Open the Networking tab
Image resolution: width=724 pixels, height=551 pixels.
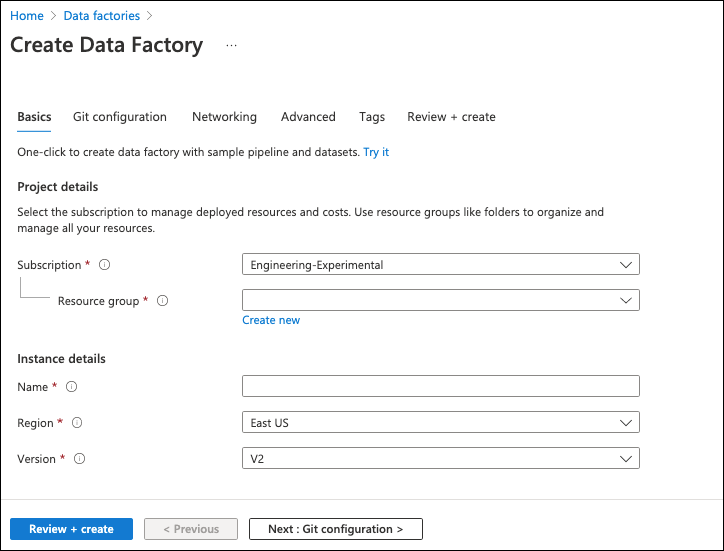(224, 117)
